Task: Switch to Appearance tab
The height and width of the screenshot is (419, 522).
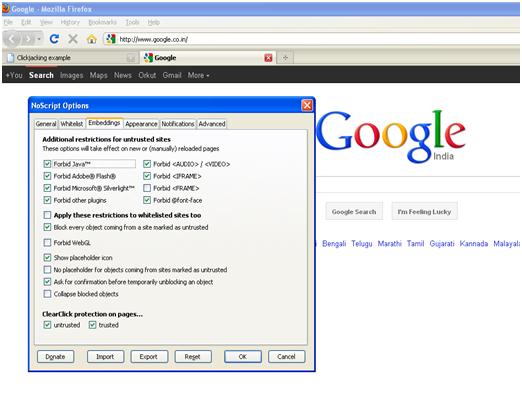Action: 141,124
